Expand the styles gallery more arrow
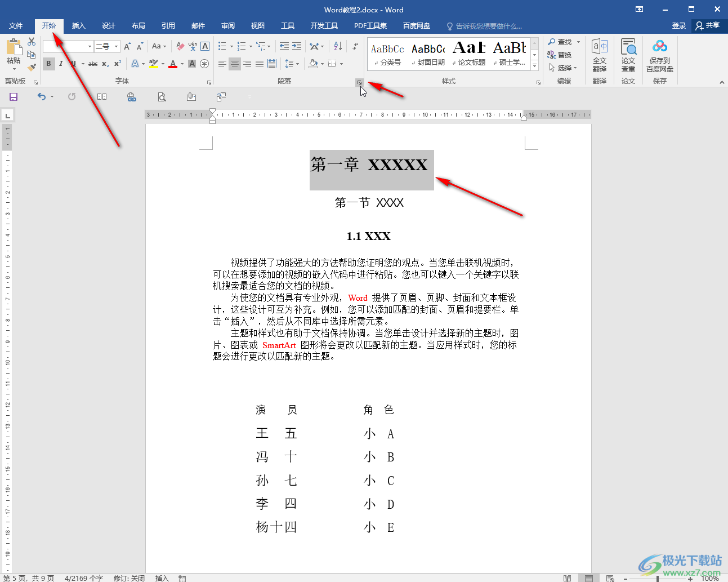Image resolution: width=728 pixels, height=582 pixels. [x=535, y=66]
